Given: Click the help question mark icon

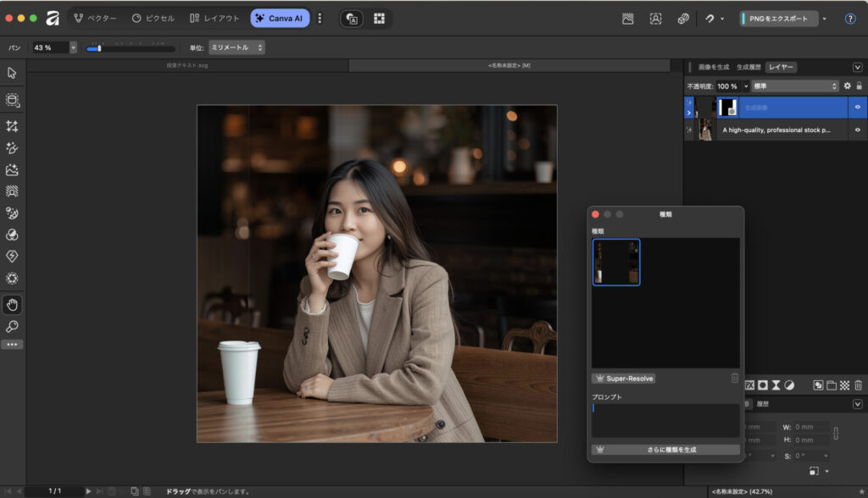Looking at the screenshot, I should click(850, 19).
